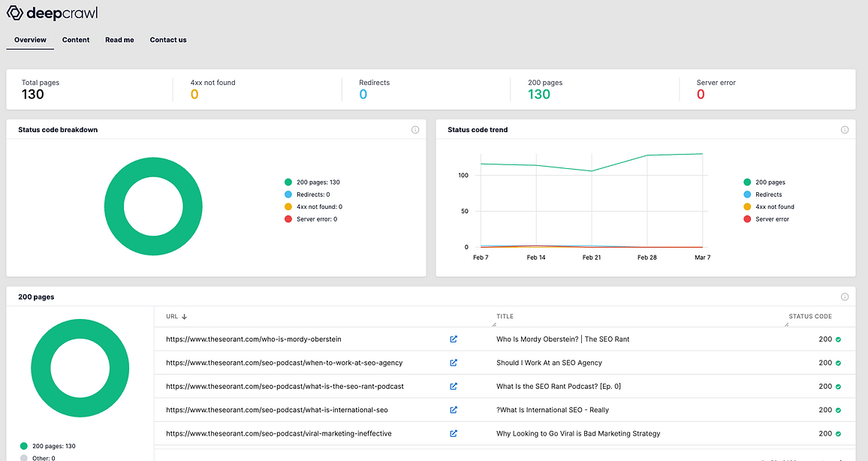Open external link for who-is-mordy-oberstein URL

pos(454,339)
